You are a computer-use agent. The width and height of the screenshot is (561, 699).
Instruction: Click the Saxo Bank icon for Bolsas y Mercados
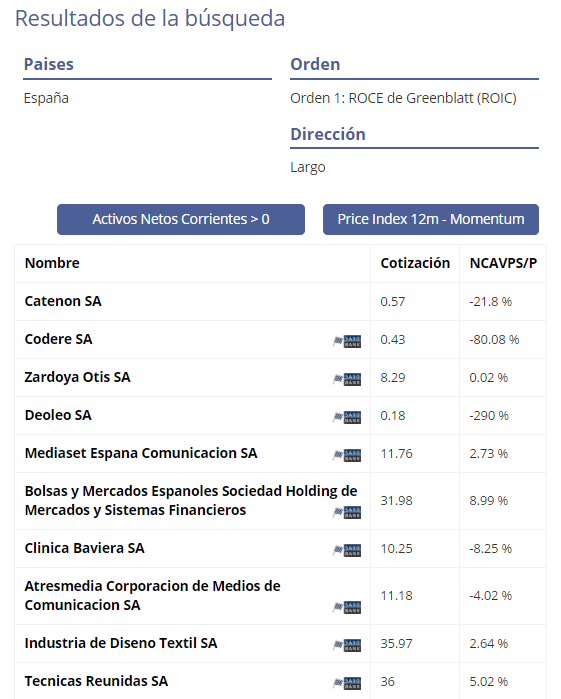point(347,512)
